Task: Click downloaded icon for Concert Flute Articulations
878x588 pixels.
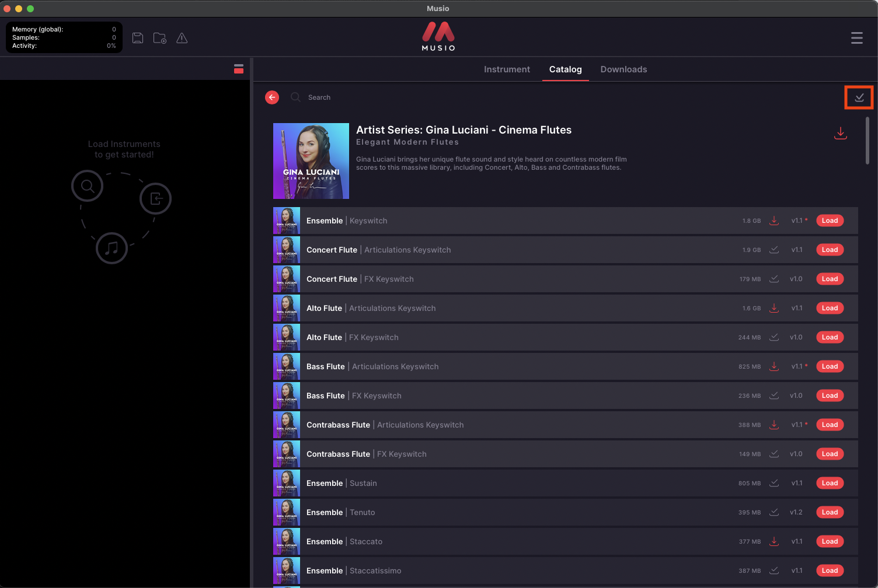Action: (x=774, y=250)
